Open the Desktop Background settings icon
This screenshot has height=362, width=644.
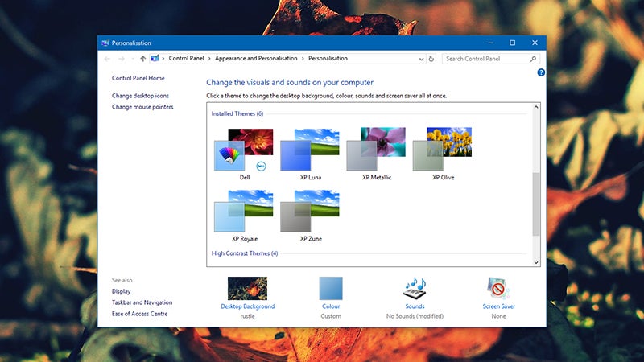coord(247,288)
